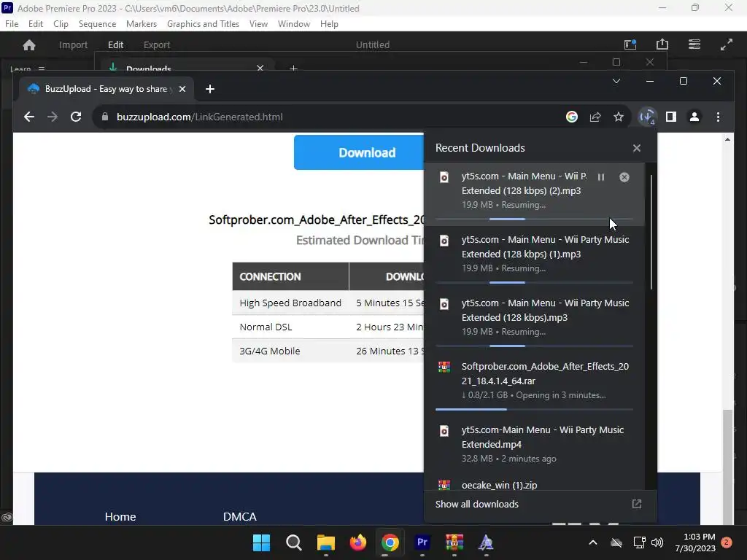Click the Extended (128 kbps) (1).mp3 entry

534,257
